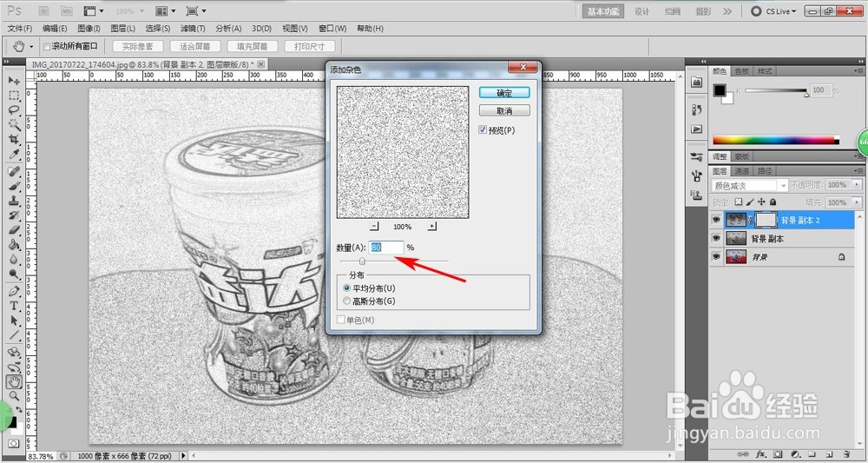
Task: Open layer fill slider arrow
Action: click(858, 202)
